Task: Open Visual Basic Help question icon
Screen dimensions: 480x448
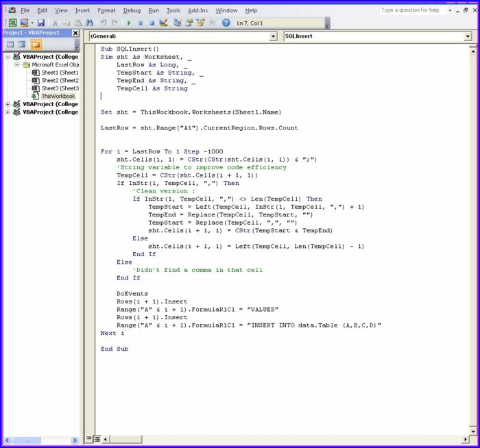Action: pyautogui.click(x=226, y=23)
